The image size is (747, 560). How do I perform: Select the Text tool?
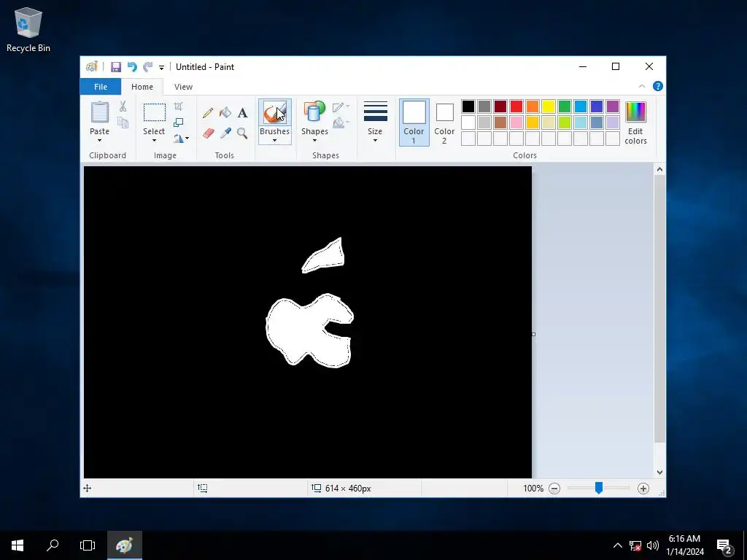tap(242, 113)
